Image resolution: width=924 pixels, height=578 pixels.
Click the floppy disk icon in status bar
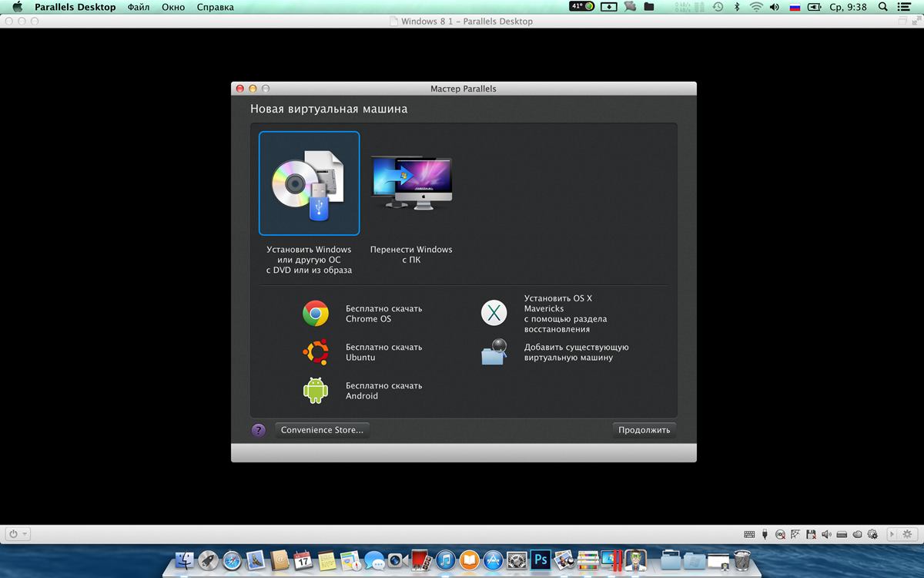(x=811, y=534)
